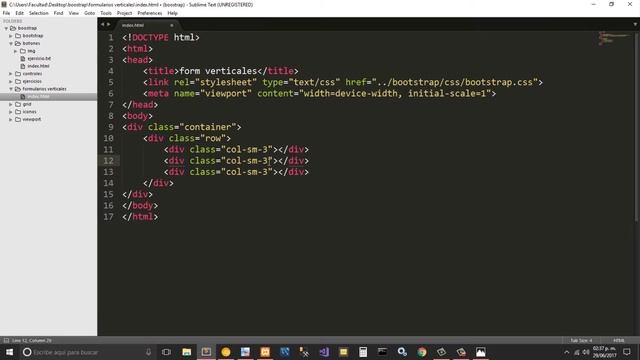Open the Preferences menu

point(149,13)
